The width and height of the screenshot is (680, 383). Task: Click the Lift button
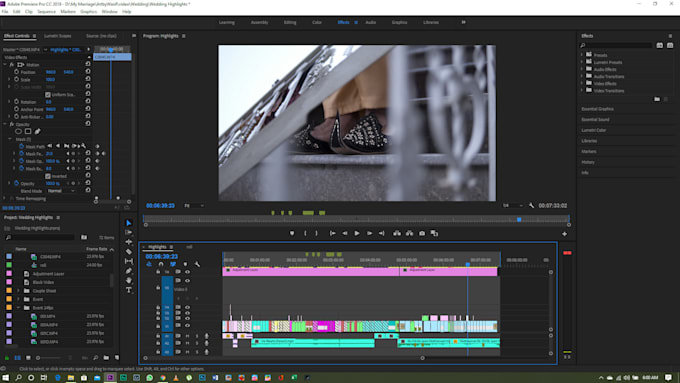click(397, 233)
